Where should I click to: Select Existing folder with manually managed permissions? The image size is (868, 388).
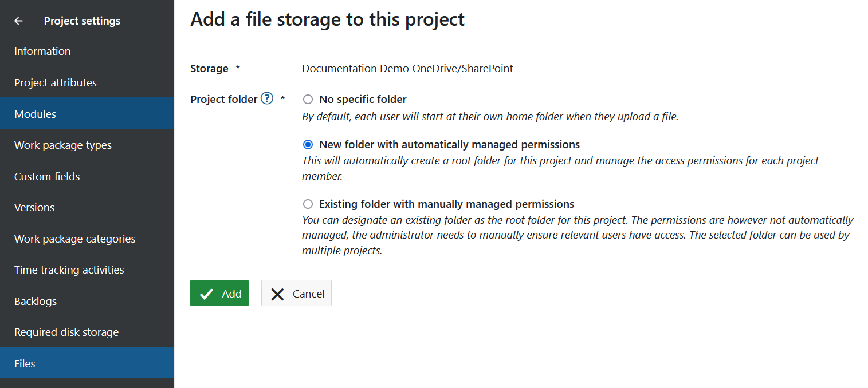coord(308,204)
